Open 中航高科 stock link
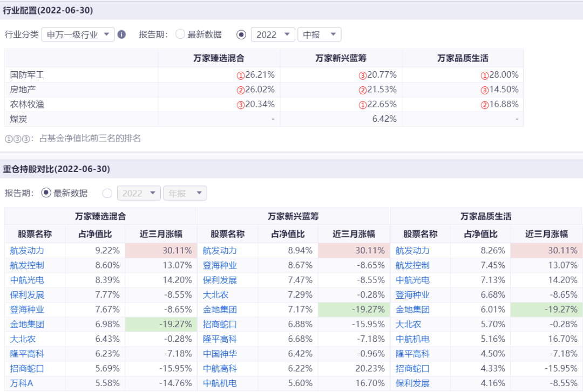This screenshot has width=583, height=392. coord(220,369)
